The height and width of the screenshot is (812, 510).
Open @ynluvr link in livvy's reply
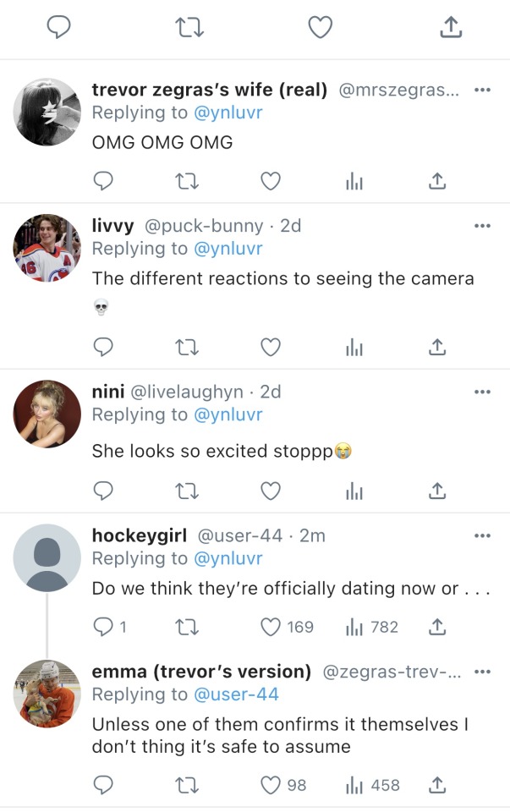click(228, 249)
